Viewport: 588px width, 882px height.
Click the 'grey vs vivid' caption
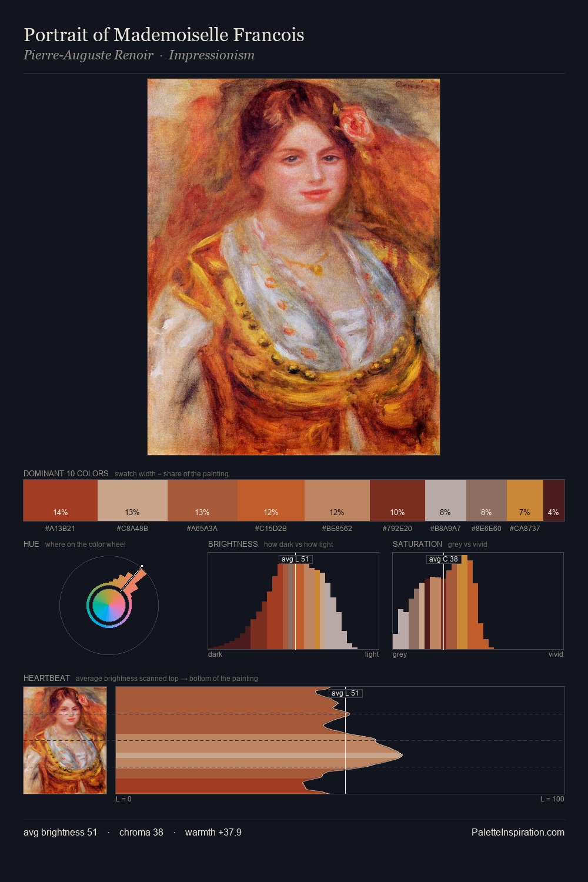pos(467,544)
